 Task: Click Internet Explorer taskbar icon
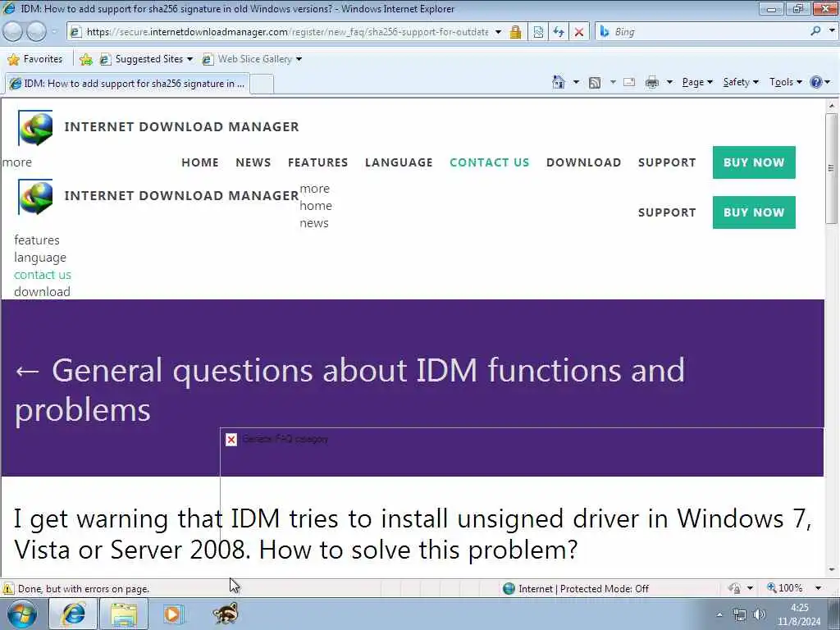point(73,614)
